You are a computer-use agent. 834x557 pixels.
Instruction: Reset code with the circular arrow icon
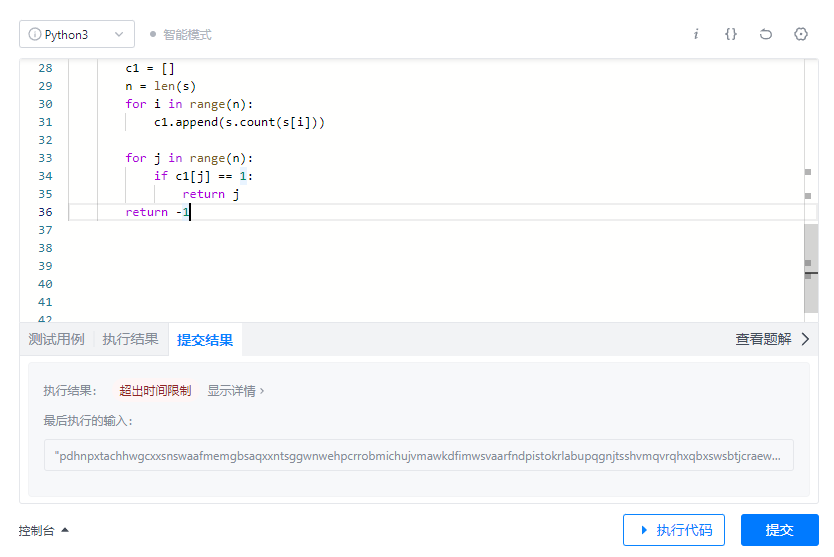point(766,35)
